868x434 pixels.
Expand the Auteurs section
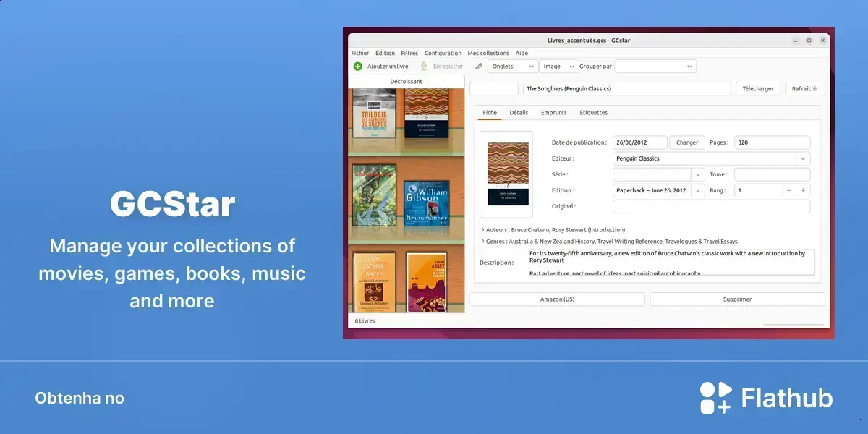coord(482,230)
